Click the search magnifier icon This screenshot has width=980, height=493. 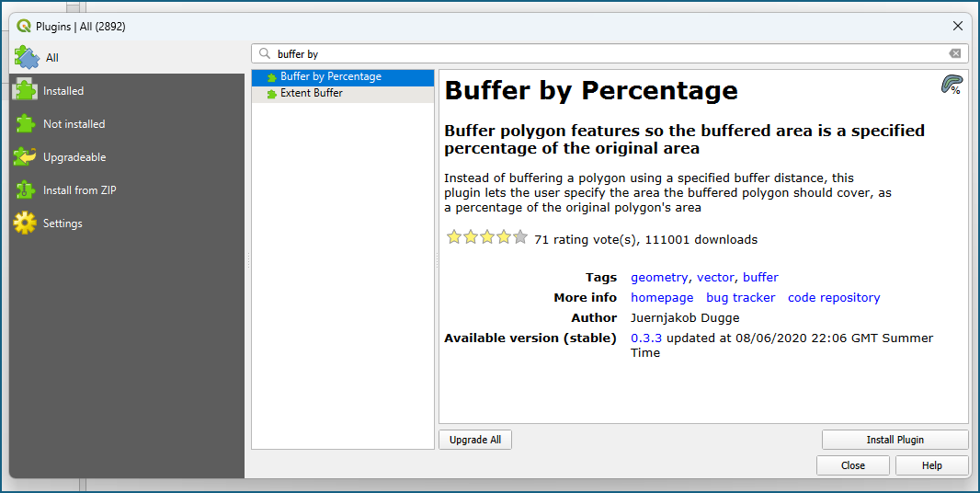pyautogui.click(x=265, y=53)
